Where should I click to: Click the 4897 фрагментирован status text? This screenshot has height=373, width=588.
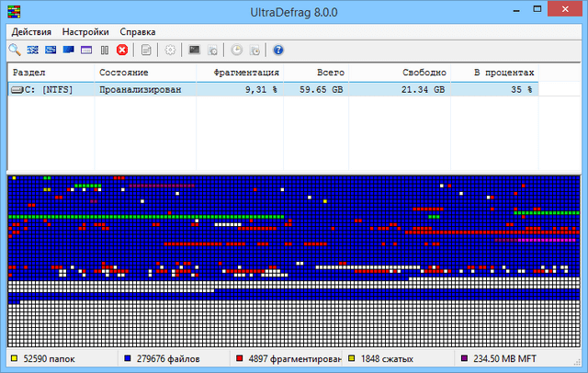[295, 358]
